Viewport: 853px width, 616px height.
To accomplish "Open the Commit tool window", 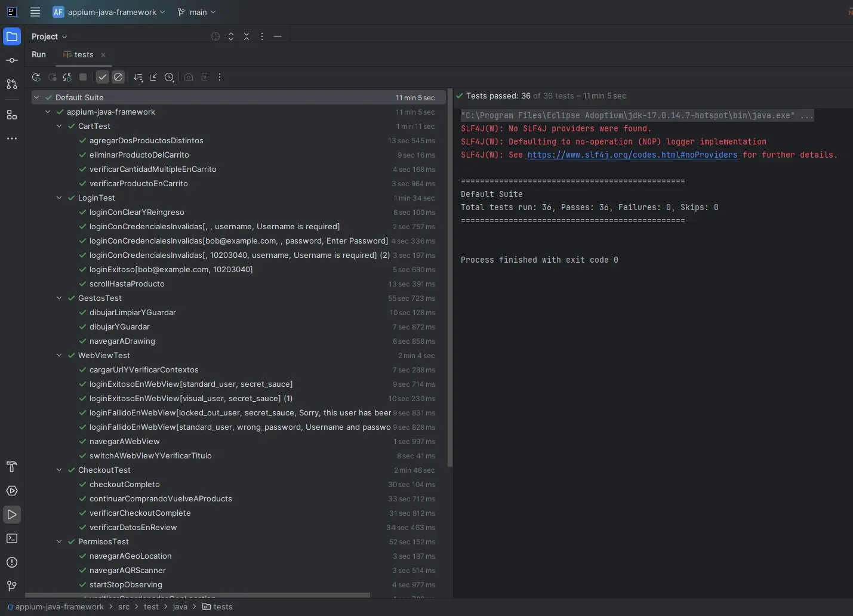I will pyautogui.click(x=12, y=60).
